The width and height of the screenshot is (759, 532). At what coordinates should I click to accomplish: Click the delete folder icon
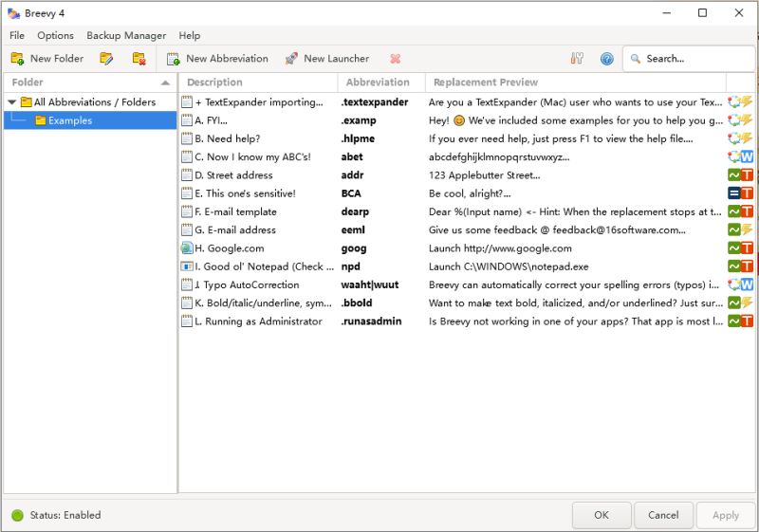[139, 59]
